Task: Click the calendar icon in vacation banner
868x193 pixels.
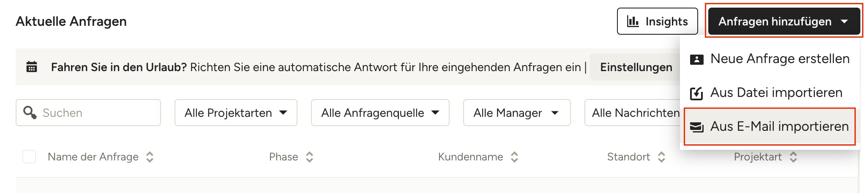Action: 32,67
